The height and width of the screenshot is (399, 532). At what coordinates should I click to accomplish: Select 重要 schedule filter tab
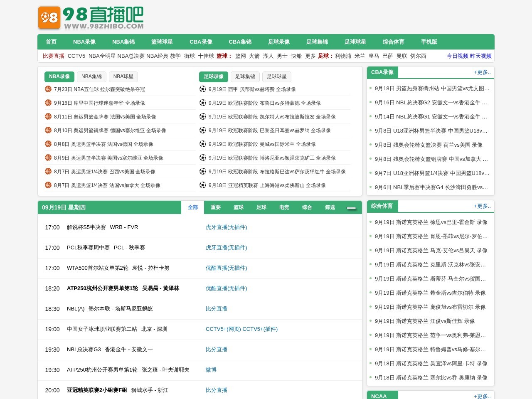click(216, 207)
